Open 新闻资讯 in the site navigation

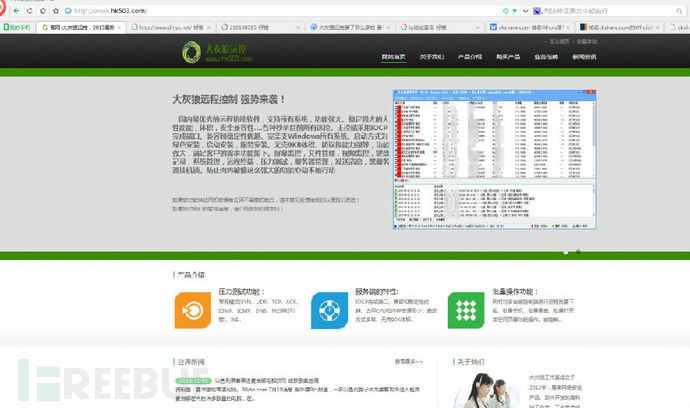pyautogui.click(x=584, y=57)
